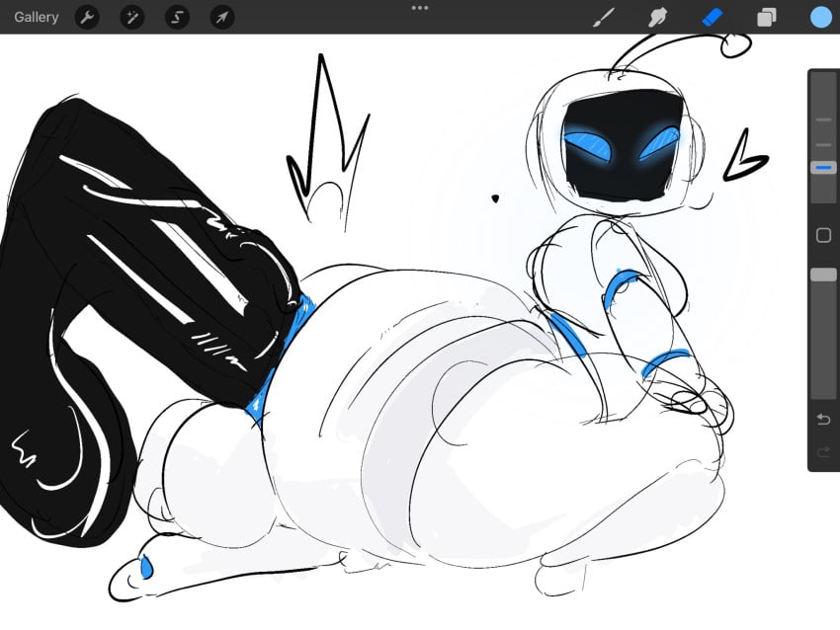This screenshot has height=630, width=840.
Task: Activate the Transform arrow tool
Action: [x=221, y=18]
